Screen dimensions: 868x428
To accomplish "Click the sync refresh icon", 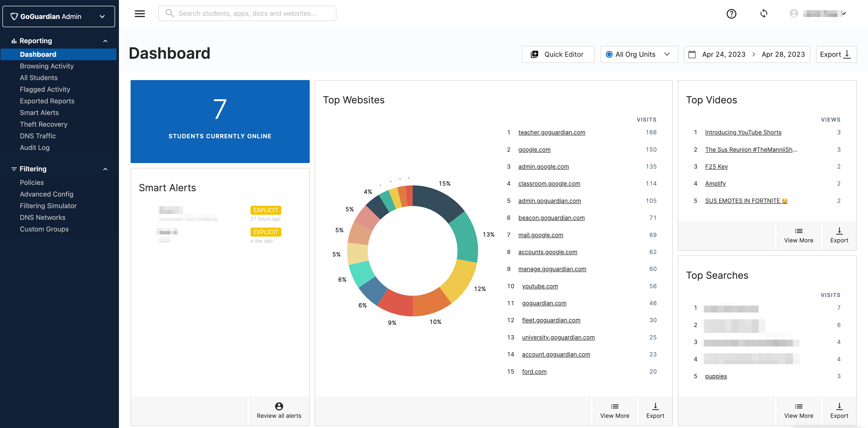I will (x=764, y=14).
